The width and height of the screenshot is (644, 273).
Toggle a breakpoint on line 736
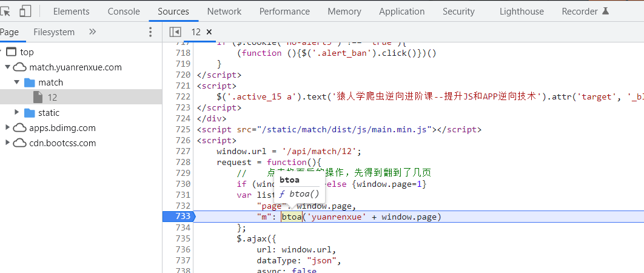(x=183, y=249)
